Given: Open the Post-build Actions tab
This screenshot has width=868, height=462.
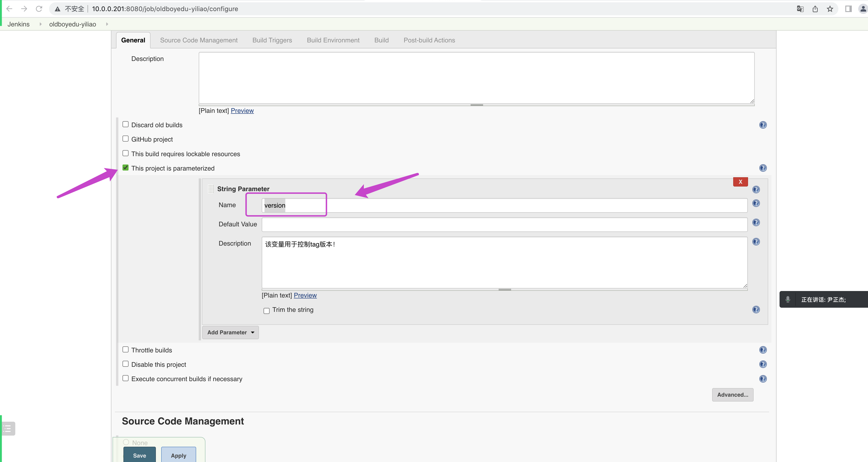Looking at the screenshot, I should click(x=429, y=41).
